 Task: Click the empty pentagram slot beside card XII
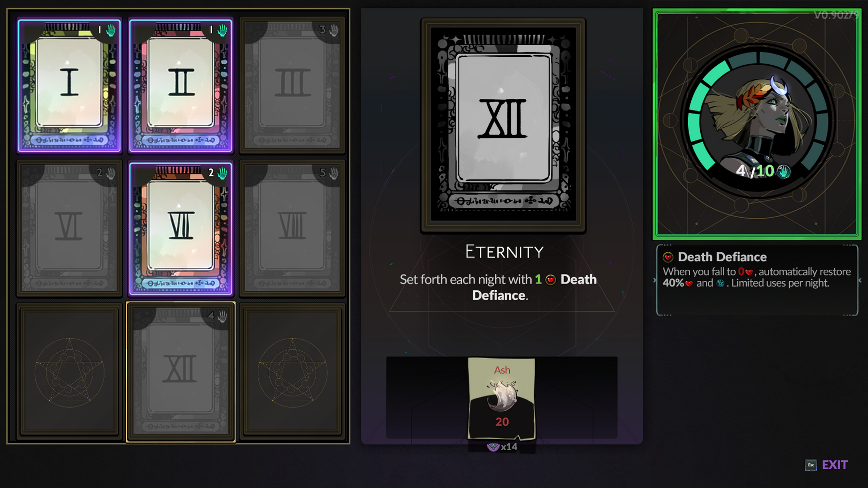tap(69, 372)
